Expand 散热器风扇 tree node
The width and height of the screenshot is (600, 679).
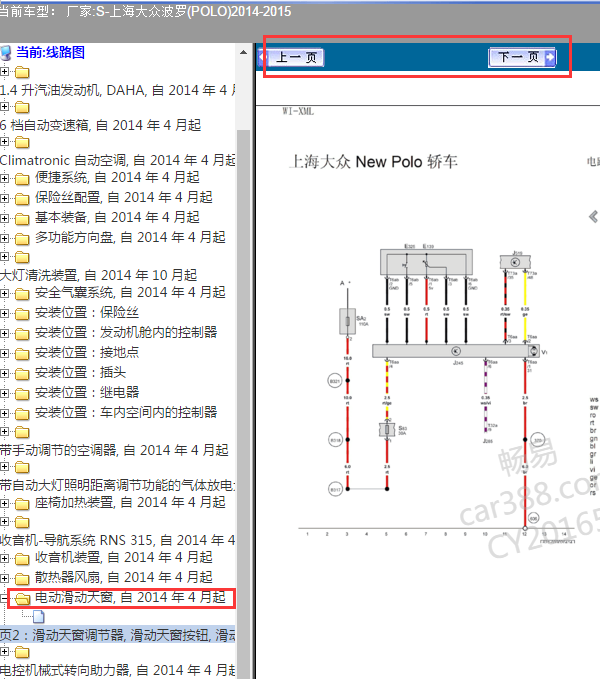[4, 578]
